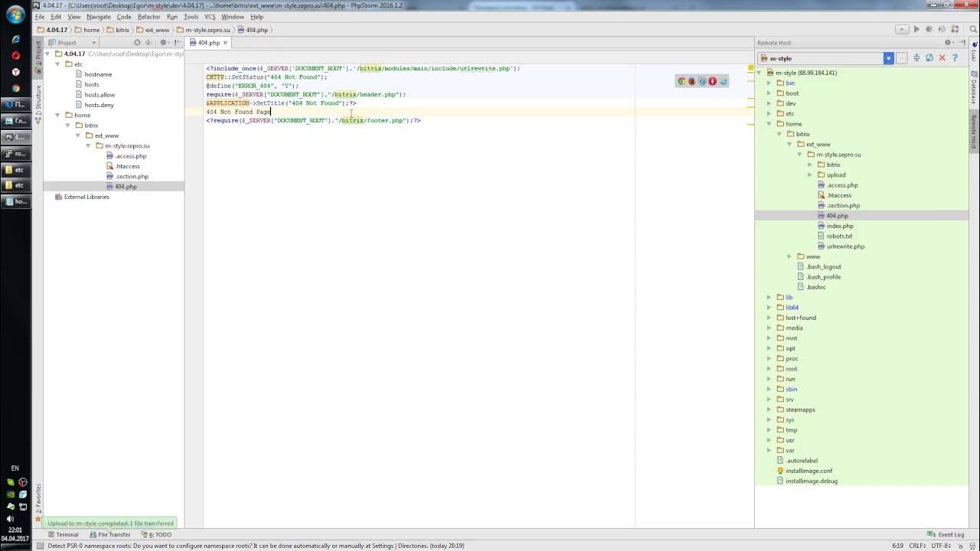
Task: Open in Opera browser from editor popup
Action: 713,81
